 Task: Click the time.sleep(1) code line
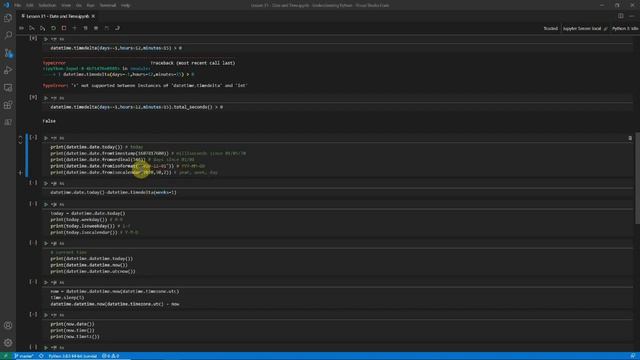click(x=67, y=298)
